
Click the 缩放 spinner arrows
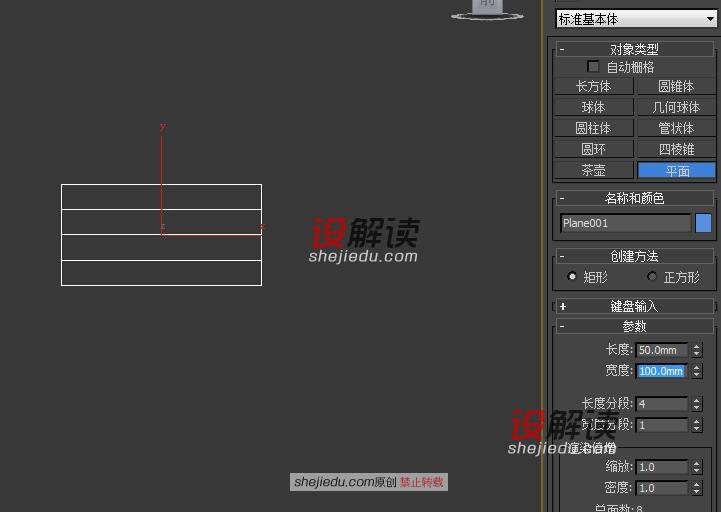click(x=697, y=467)
